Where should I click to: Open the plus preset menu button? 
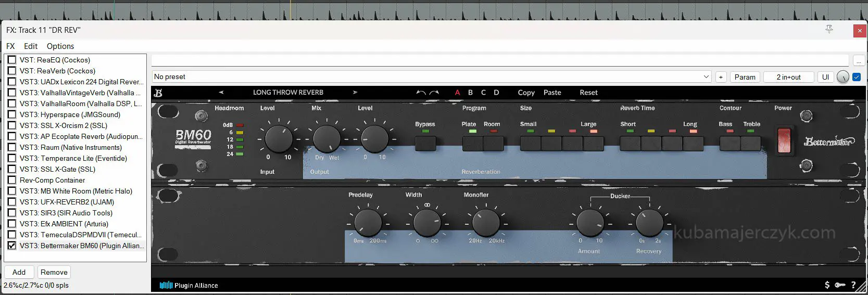point(721,77)
